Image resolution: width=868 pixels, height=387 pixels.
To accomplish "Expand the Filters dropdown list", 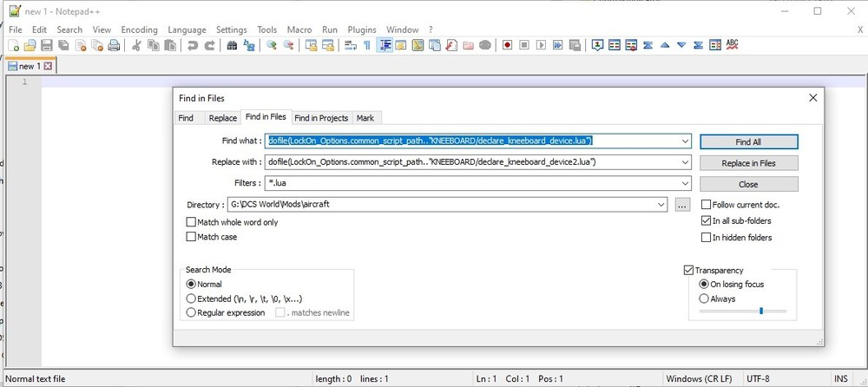I will [x=686, y=183].
